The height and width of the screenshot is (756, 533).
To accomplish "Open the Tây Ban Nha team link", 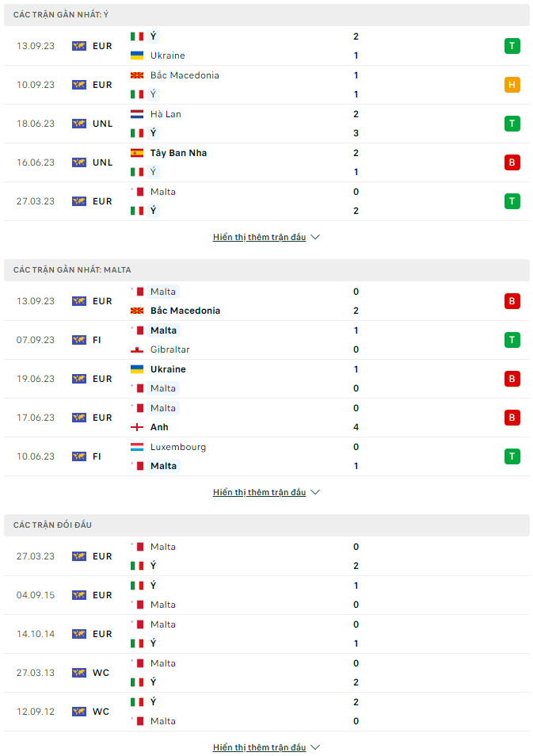I will click(x=178, y=153).
